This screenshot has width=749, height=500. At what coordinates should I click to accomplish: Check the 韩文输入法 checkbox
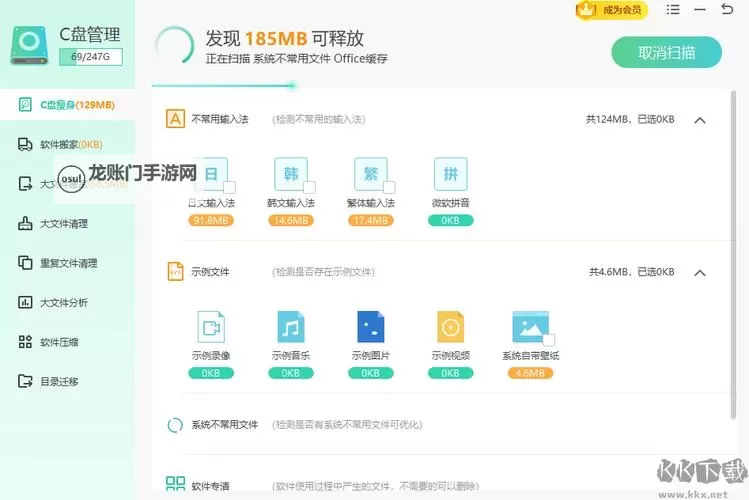310,187
